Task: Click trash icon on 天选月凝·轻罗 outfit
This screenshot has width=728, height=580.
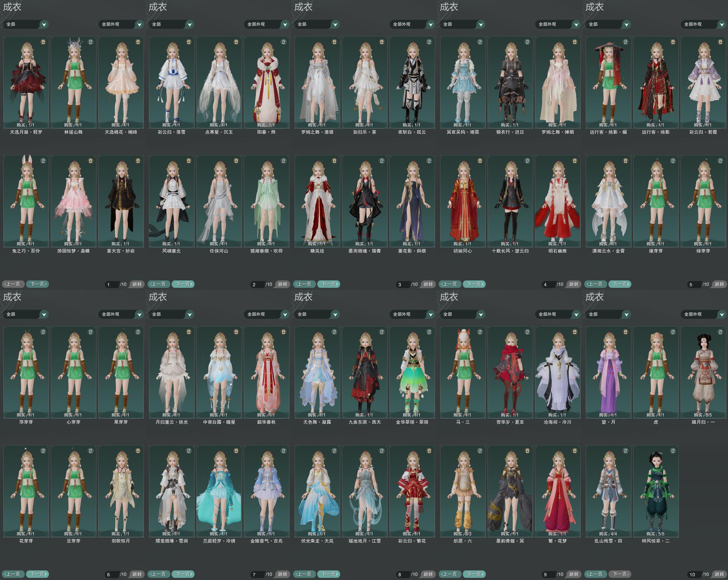Action: click(x=43, y=42)
